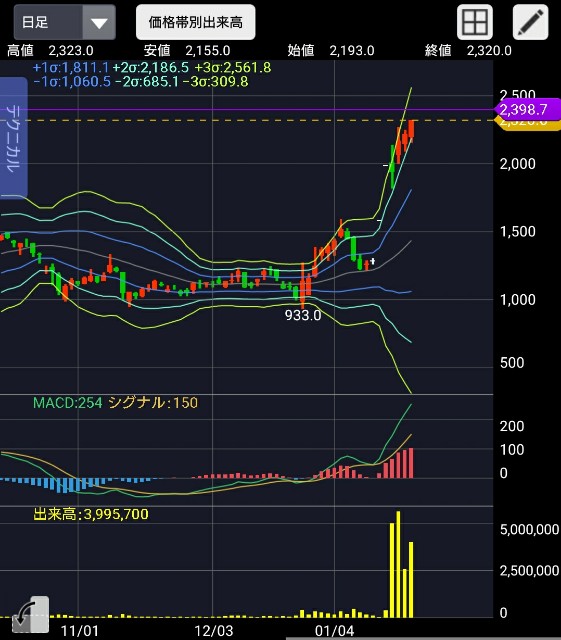Open the multi-chart grid layout icon
The image size is (561, 640).
click(x=474, y=22)
